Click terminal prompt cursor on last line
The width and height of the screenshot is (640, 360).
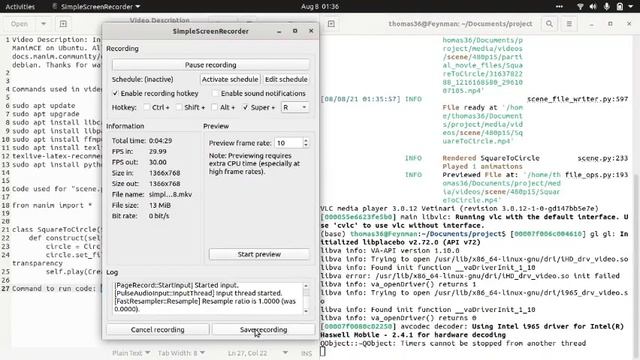pos(323,351)
